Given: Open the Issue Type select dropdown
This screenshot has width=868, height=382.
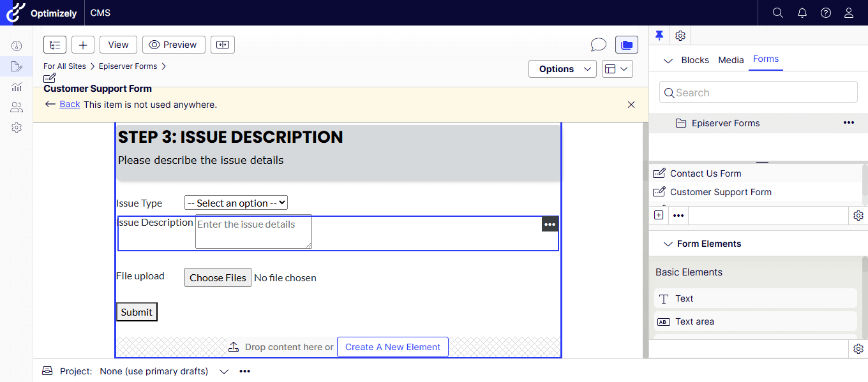Looking at the screenshot, I should pos(236,203).
